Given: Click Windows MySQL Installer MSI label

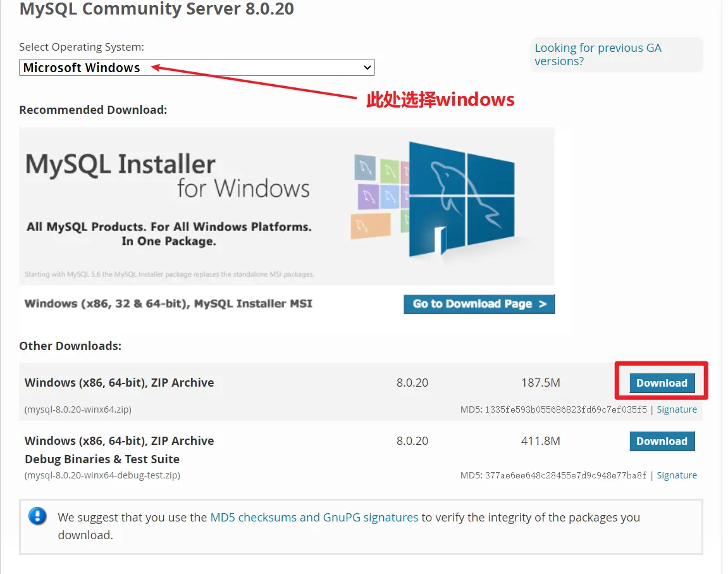Looking at the screenshot, I should click(x=168, y=303).
